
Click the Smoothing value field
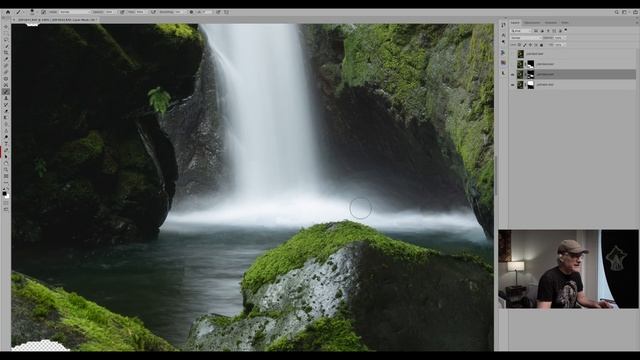(x=179, y=12)
